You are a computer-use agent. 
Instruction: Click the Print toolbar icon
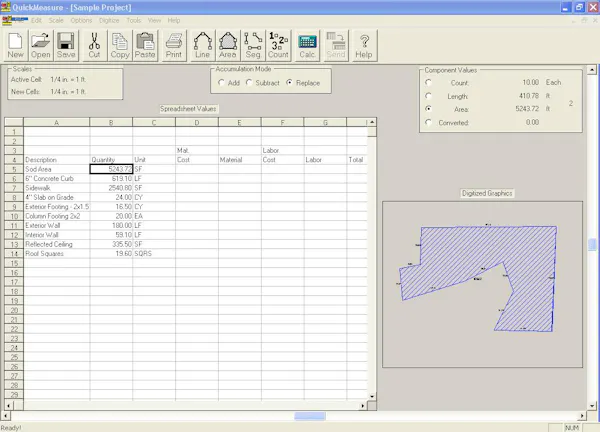click(174, 46)
